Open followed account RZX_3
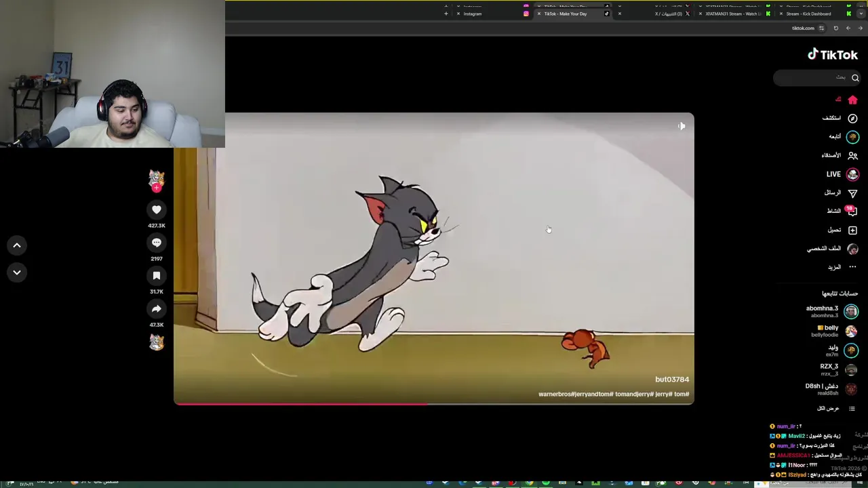This screenshot has height=488, width=868. (839, 369)
